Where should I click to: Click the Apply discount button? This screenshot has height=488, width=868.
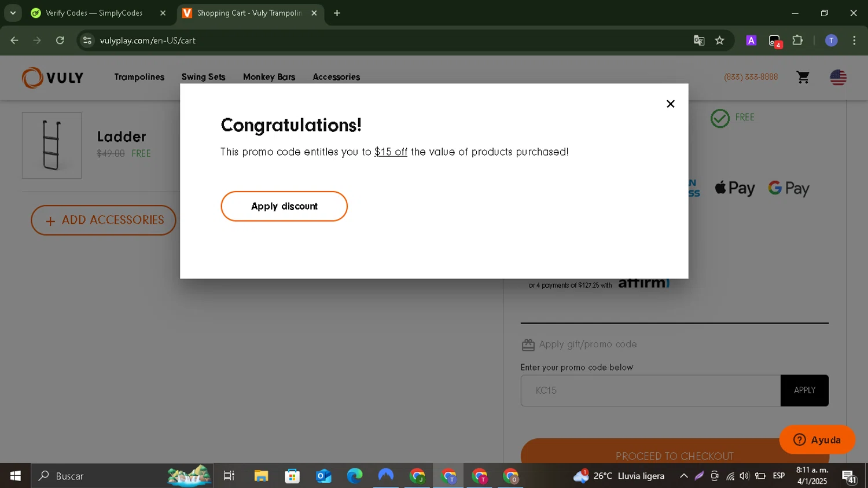284,206
